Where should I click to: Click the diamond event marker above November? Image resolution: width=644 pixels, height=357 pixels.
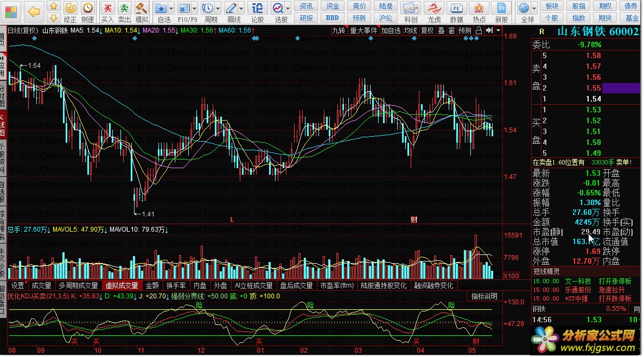[x=135, y=38]
